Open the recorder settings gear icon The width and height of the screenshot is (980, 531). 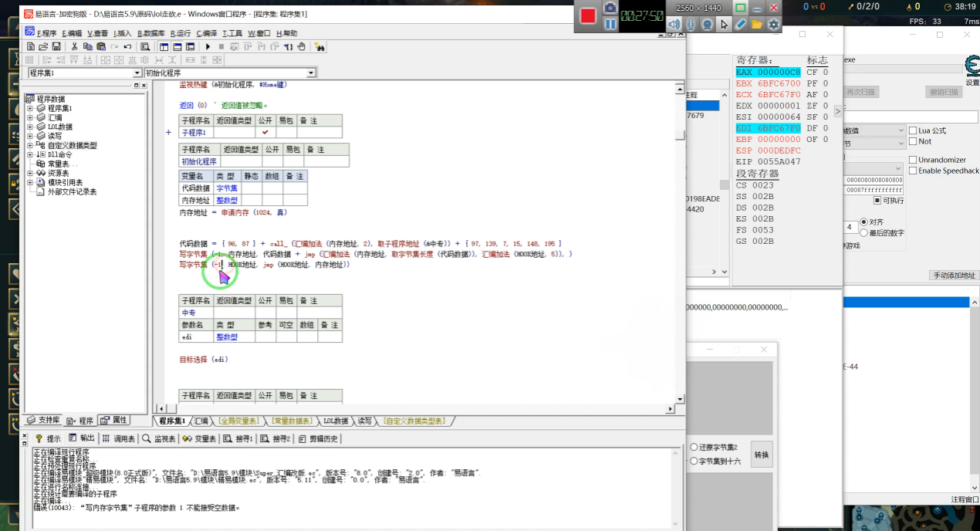pos(773,24)
